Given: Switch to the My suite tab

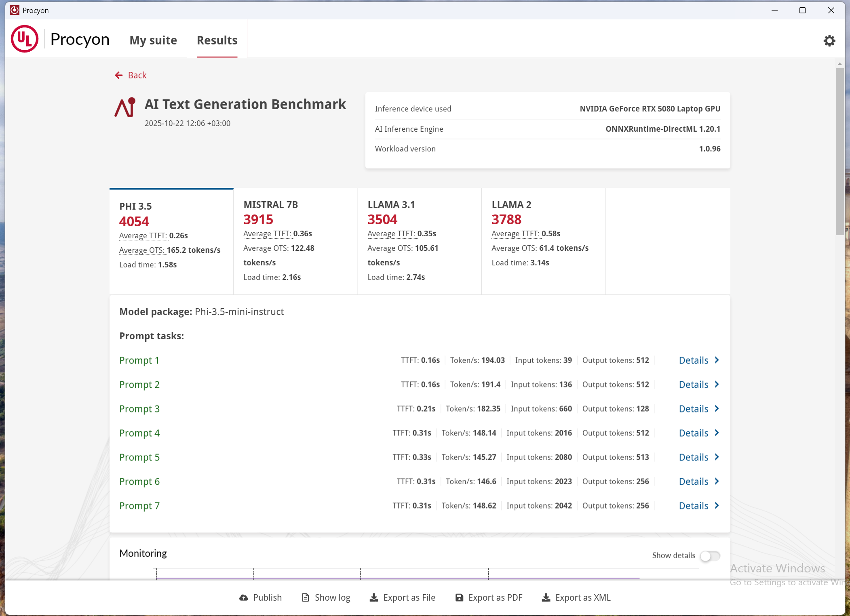Looking at the screenshot, I should coord(153,40).
